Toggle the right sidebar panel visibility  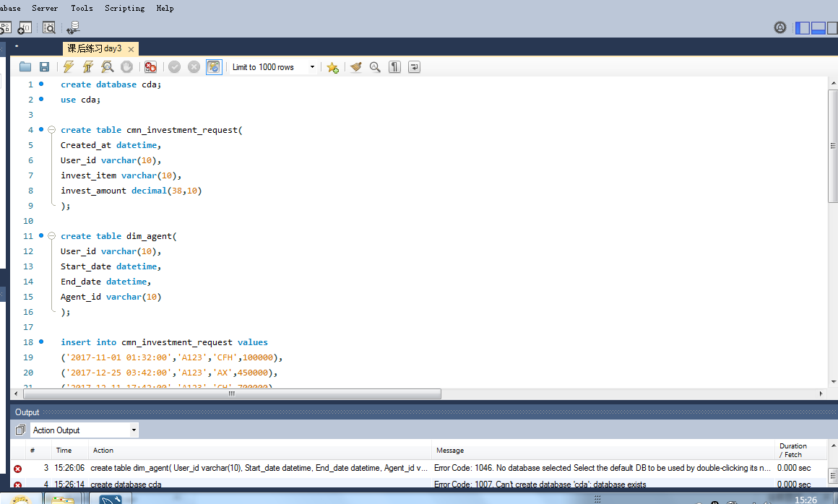click(x=832, y=27)
